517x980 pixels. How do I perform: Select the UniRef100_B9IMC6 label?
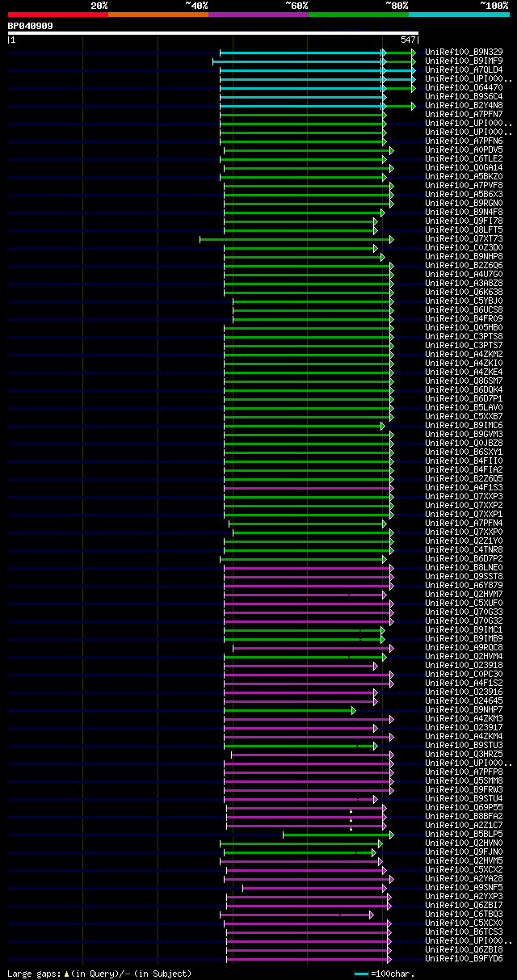[464, 426]
